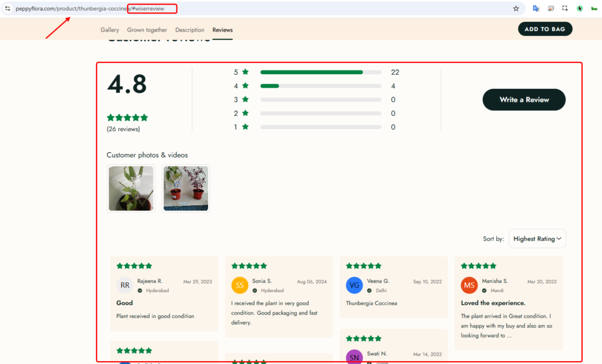Click Sonia S.'s yellow SS avatar
Screen dimensions: 602x364
(240, 285)
